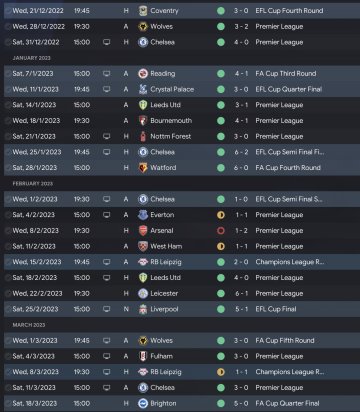The image size is (360, 412).
Task: Collapse the MARCH 2023 month header
Action: (x=29, y=325)
